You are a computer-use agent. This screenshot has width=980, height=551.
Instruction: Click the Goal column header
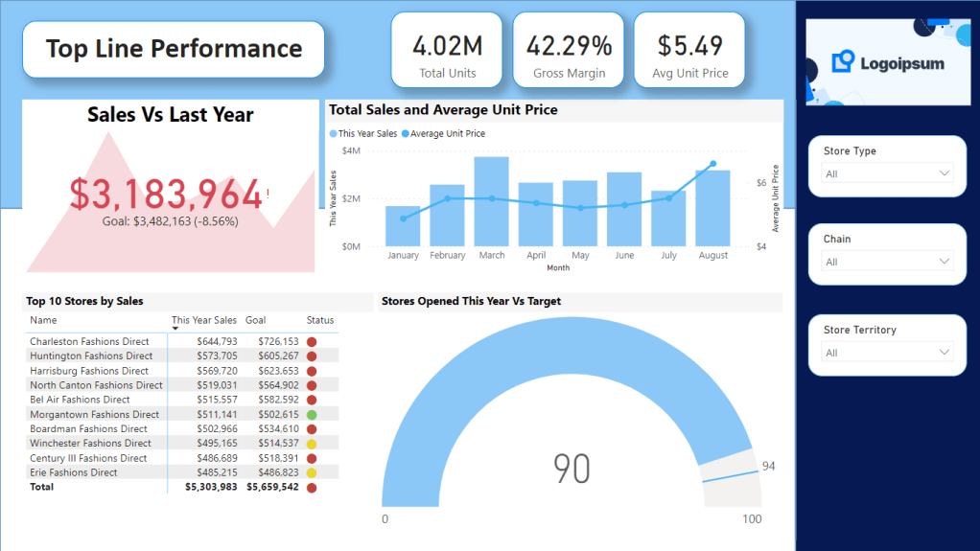(255, 320)
